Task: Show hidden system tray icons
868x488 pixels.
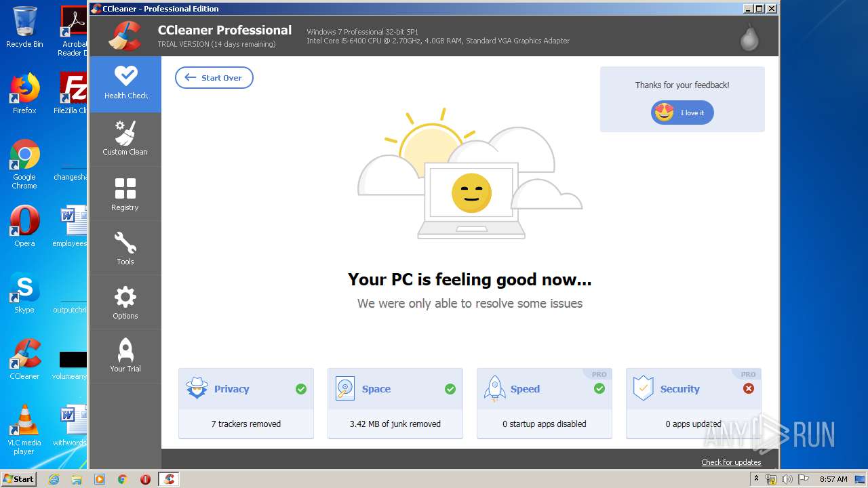Action: [756, 479]
